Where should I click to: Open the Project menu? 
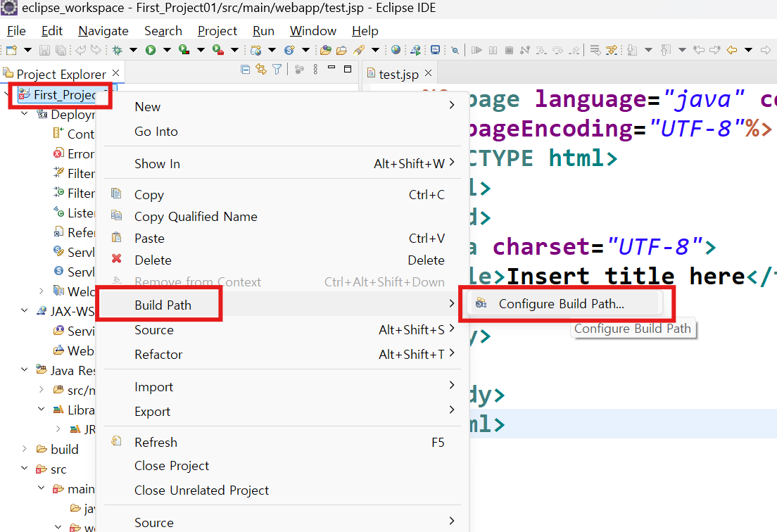click(x=217, y=31)
